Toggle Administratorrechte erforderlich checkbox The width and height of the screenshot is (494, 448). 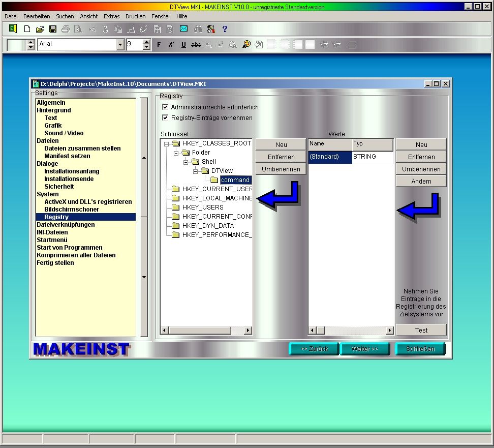(x=165, y=107)
